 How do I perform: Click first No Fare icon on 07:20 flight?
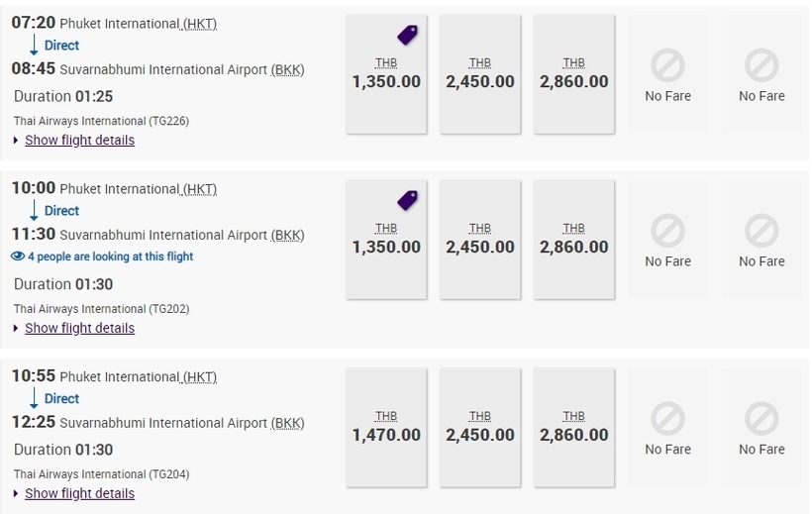tap(667, 67)
